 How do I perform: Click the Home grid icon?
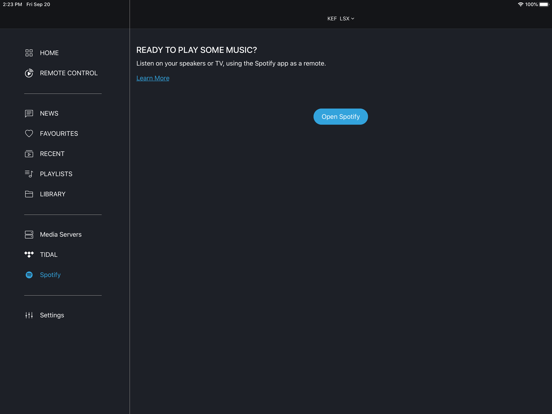29,53
